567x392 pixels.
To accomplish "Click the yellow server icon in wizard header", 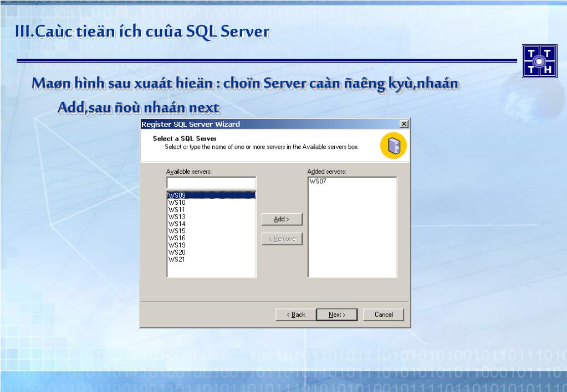I will [394, 146].
